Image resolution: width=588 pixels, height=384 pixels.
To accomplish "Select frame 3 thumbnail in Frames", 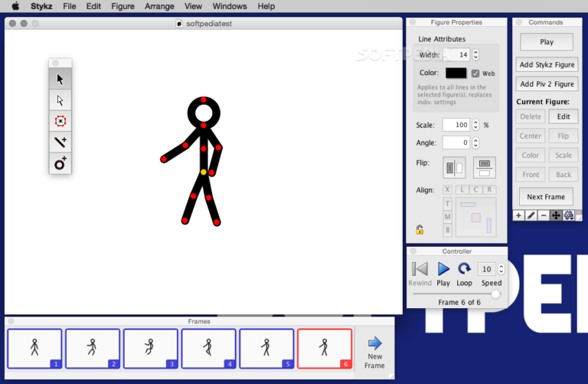I will tap(152, 349).
